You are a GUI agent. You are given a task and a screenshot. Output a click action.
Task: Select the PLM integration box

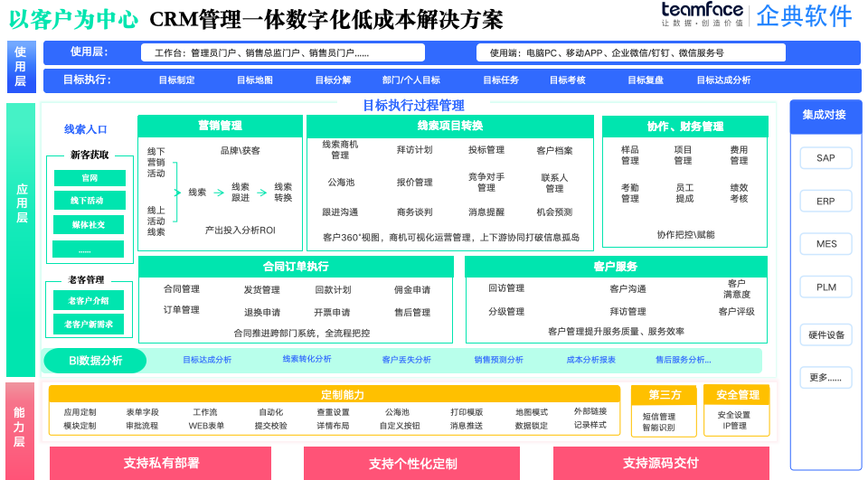tap(826, 287)
